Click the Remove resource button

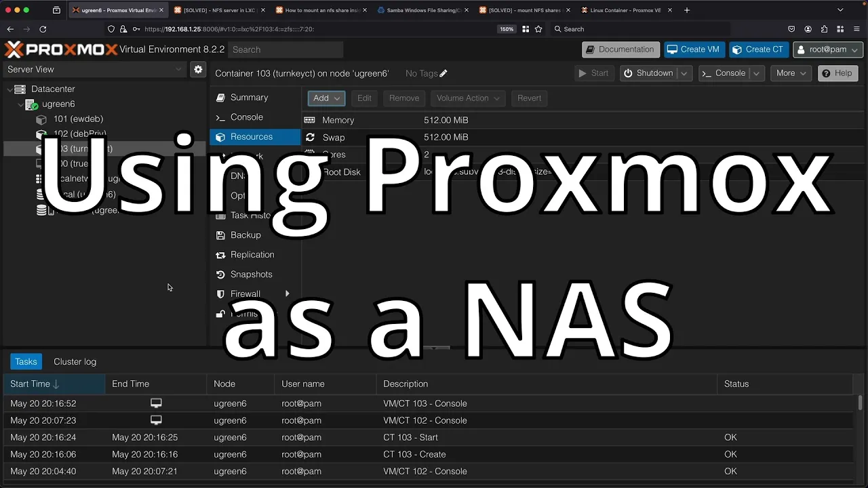tap(404, 98)
